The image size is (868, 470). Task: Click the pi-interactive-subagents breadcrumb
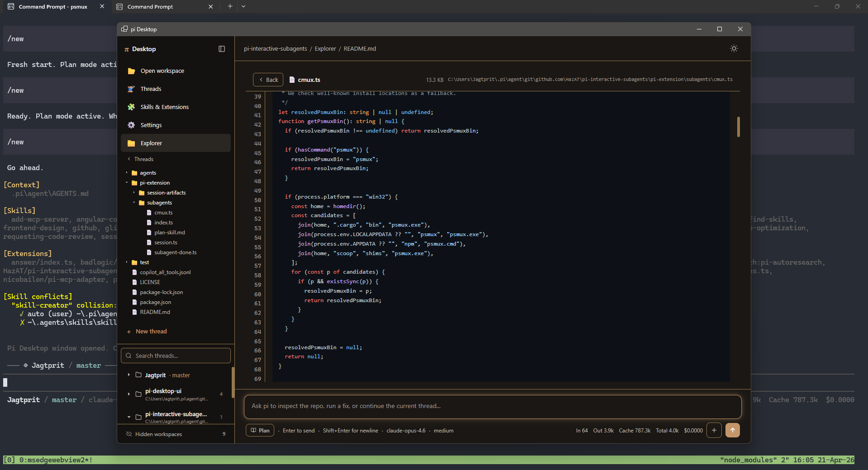click(x=275, y=49)
